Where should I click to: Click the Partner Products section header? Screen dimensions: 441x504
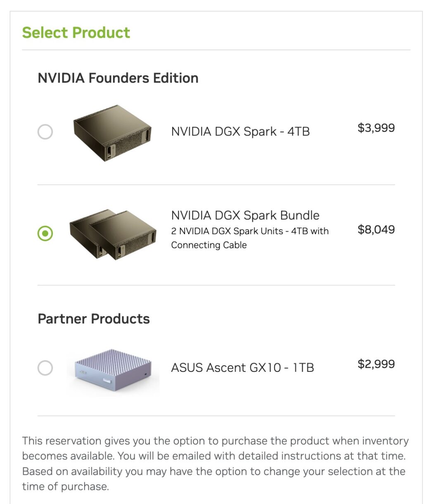click(x=94, y=319)
